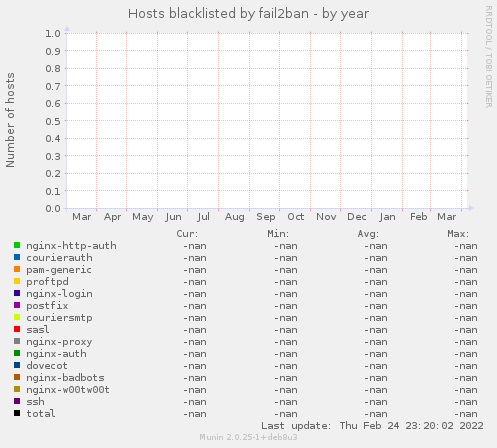The width and height of the screenshot is (497, 448).
Task: Select the dovecot legend label
Action: (x=47, y=366)
